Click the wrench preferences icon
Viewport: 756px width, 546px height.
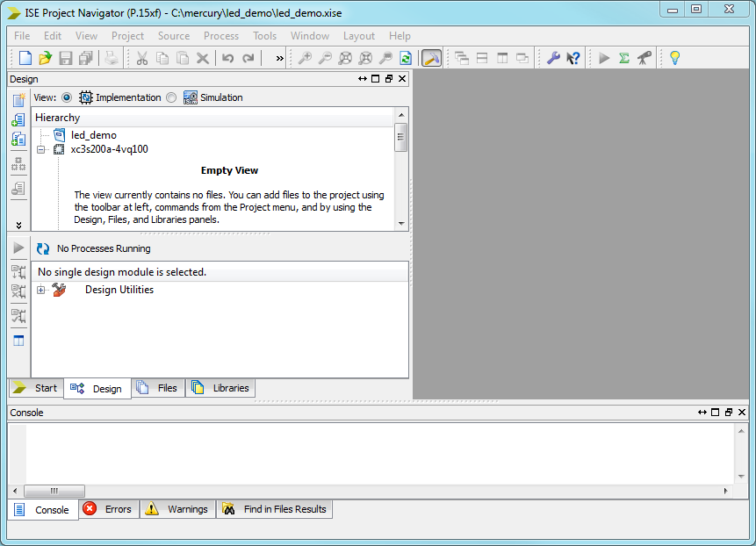pos(553,58)
